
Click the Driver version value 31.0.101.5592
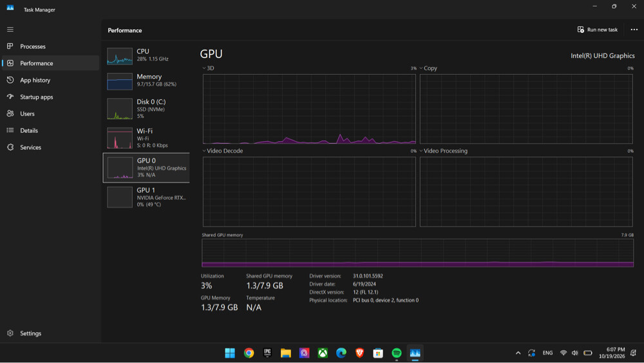tap(368, 276)
